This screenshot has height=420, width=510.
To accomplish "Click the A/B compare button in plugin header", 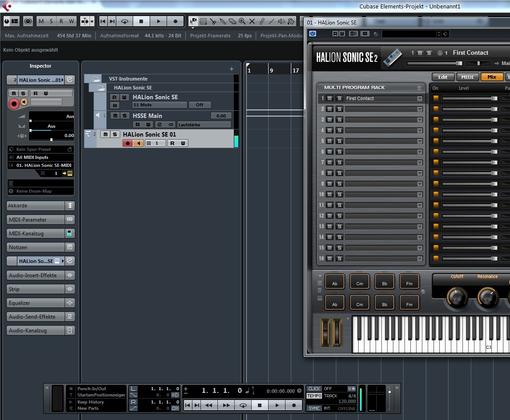I will (x=353, y=34).
